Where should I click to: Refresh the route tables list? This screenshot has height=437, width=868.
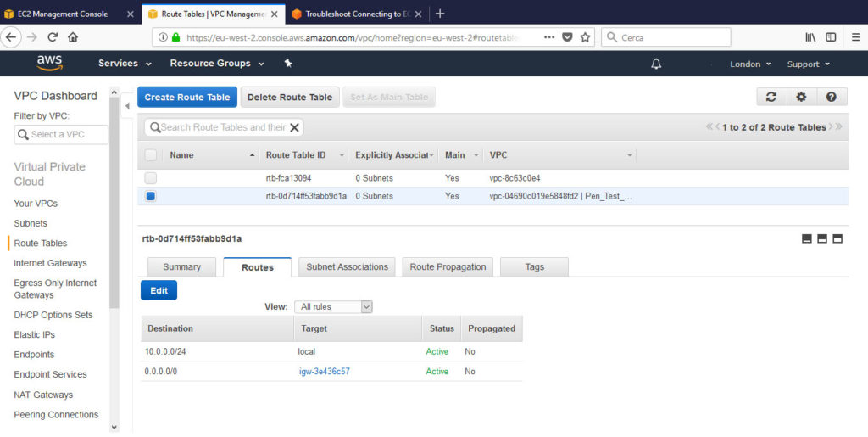coord(771,97)
